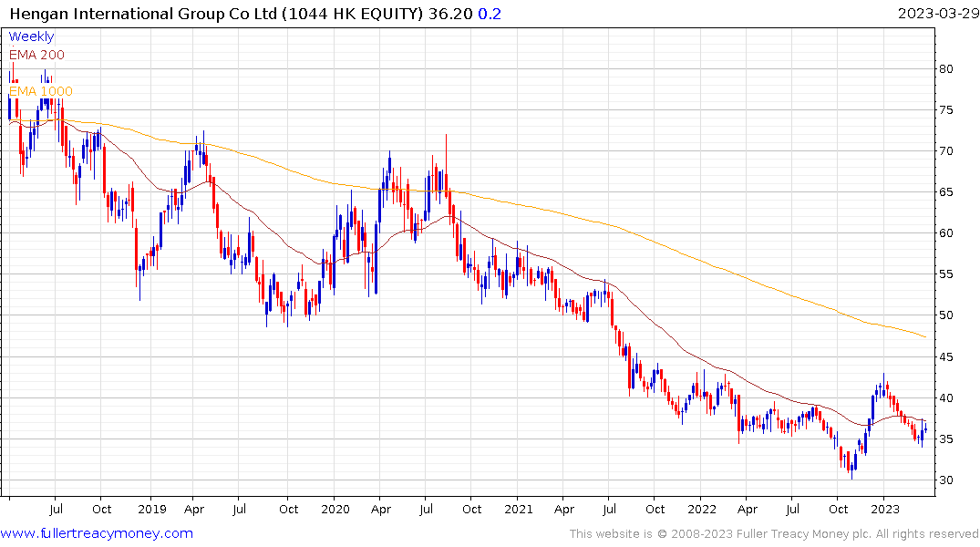The width and height of the screenshot is (980, 547).
Task: Click the Weekly interval label
Action: (31, 36)
